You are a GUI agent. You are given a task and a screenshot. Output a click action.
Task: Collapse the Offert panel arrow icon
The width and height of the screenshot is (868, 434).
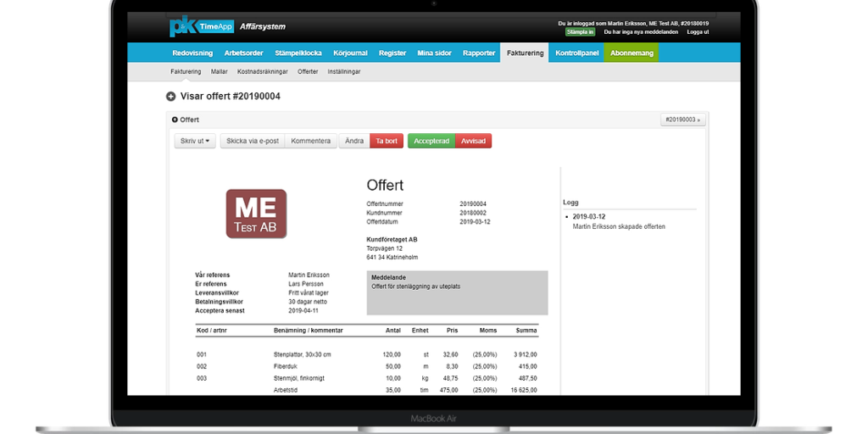click(x=175, y=120)
